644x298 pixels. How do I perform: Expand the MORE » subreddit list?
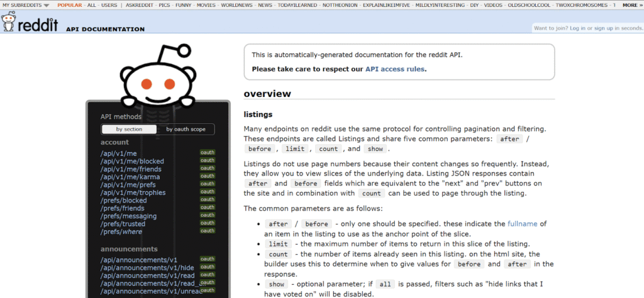point(631,5)
